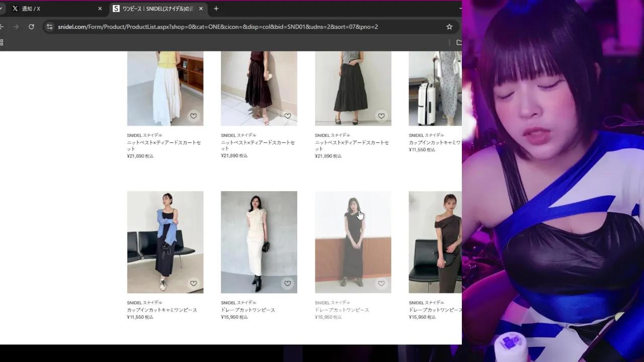Click ¥15,950 price under the brown dress
The height and width of the screenshot is (362, 644).
click(x=422, y=317)
